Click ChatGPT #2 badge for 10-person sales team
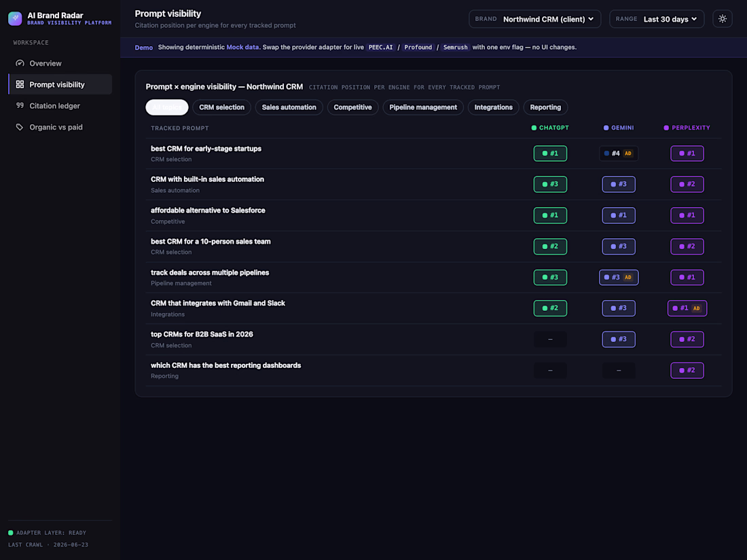The height and width of the screenshot is (560, 747). [x=550, y=246]
